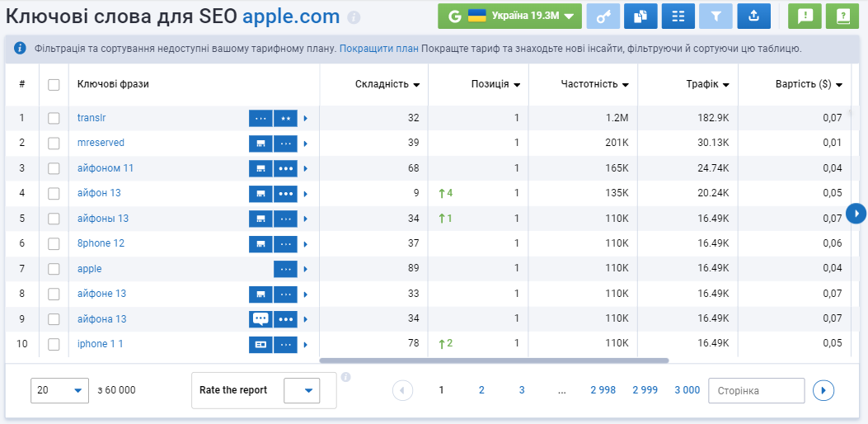Select the checkbox for айфоном 11
Viewport: 868px width, 424px height.
click(54, 168)
